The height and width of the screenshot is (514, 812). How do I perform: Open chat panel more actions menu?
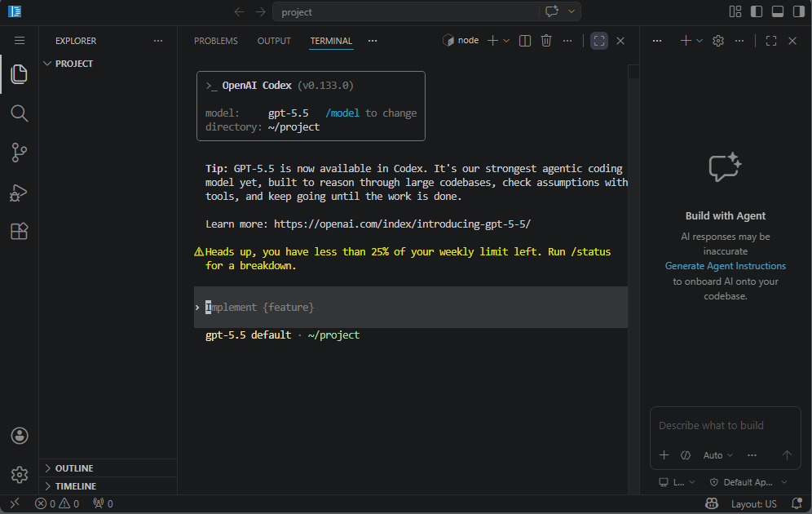click(x=739, y=41)
